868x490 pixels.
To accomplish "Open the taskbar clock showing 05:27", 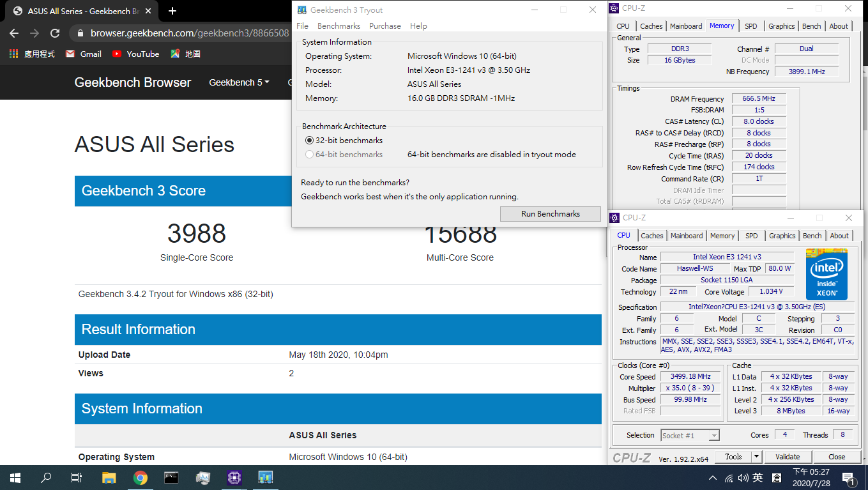I will pos(811,477).
